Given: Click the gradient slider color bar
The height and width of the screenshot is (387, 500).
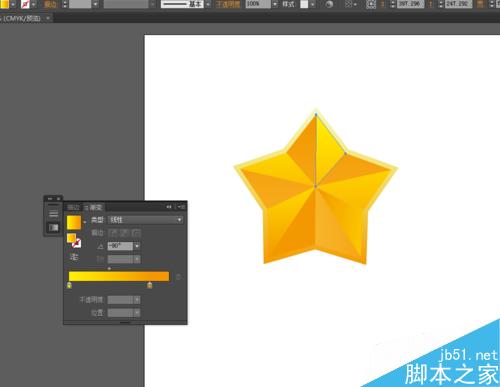Looking at the screenshot, I should (119, 276).
